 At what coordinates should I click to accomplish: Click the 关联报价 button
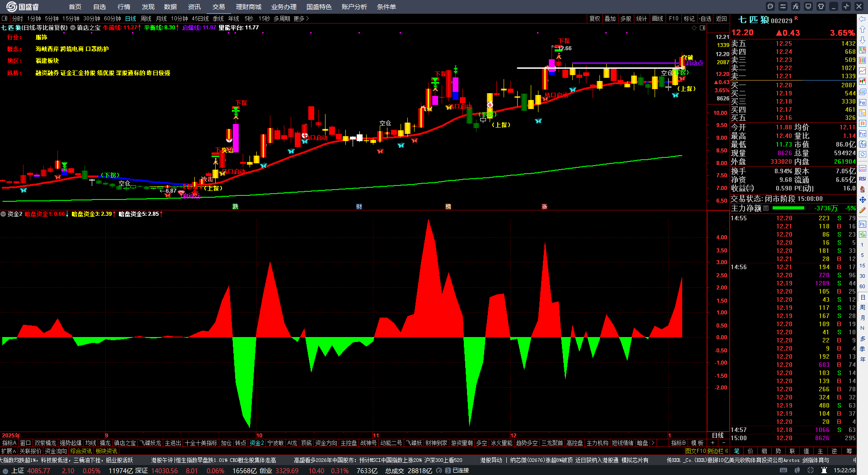pos(30,451)
